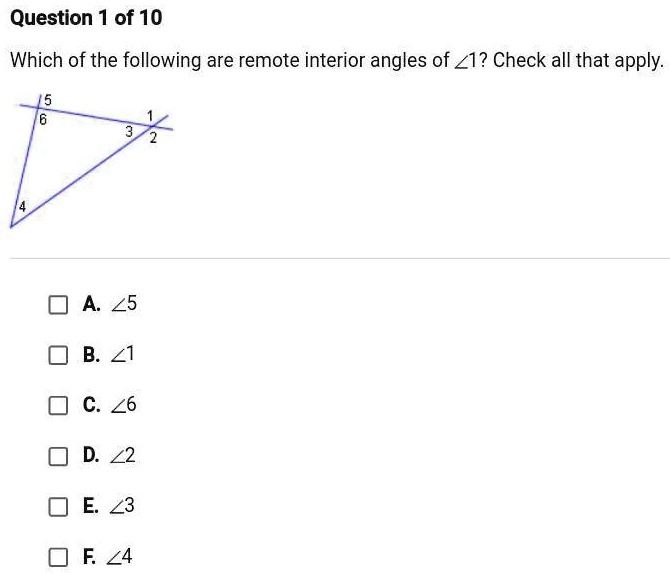The image size is (670, 574).
Task: Click angle label 1 in the diagram
Action: pos(149,115)
